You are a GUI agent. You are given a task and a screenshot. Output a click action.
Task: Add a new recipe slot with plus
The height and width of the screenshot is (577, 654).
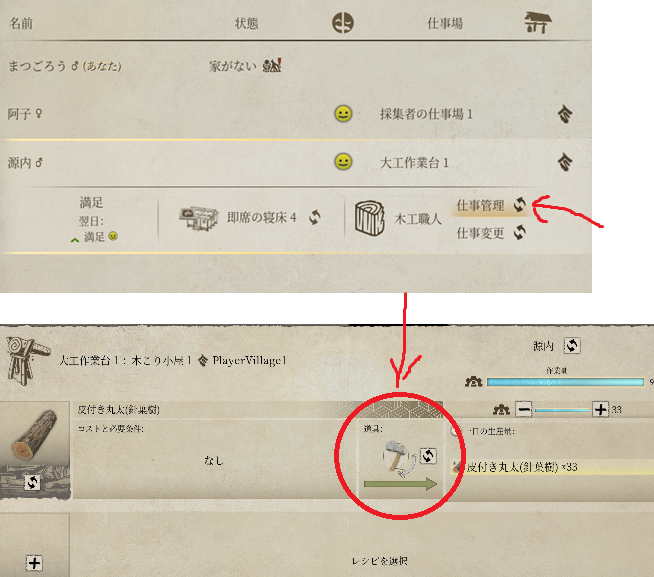click(34, 563)
